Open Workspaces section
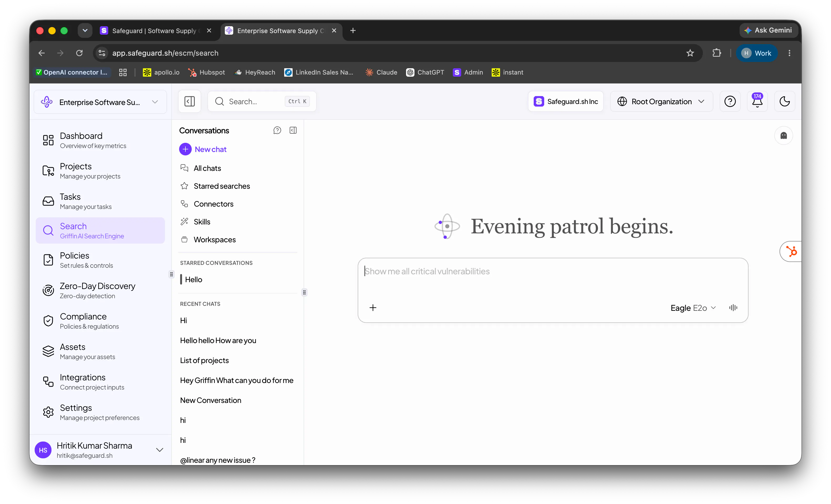The width and height of the screenshot is (831, 504). click(x=208, y=240)
